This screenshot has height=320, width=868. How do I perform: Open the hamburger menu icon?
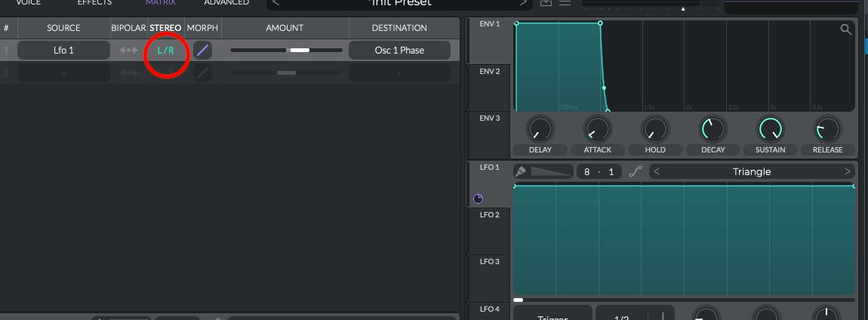click(x=565, y=2)
